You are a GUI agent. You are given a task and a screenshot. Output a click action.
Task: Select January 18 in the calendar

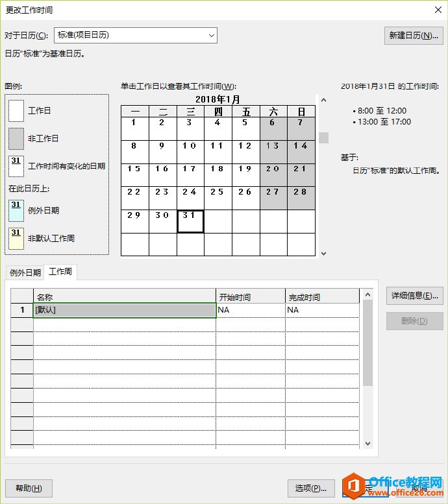[x=218, y=175]
